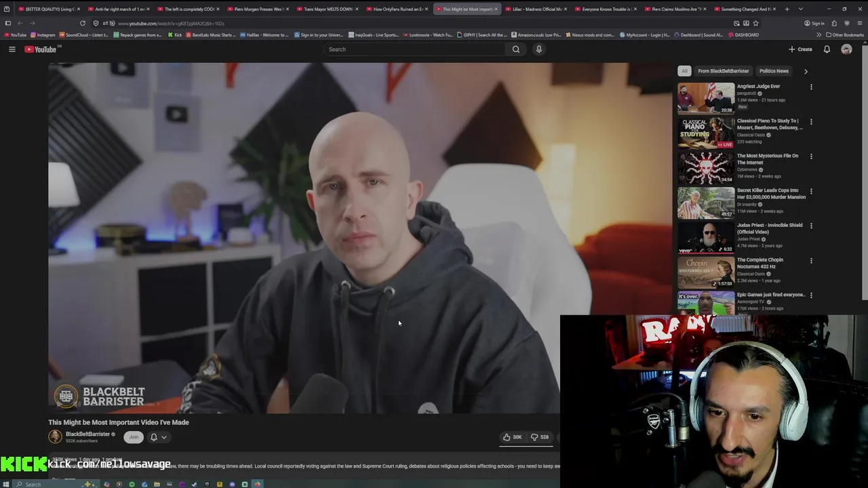868x488 pixels.
Task: Open options for the Judas Priest video
Action: (811, 226)
